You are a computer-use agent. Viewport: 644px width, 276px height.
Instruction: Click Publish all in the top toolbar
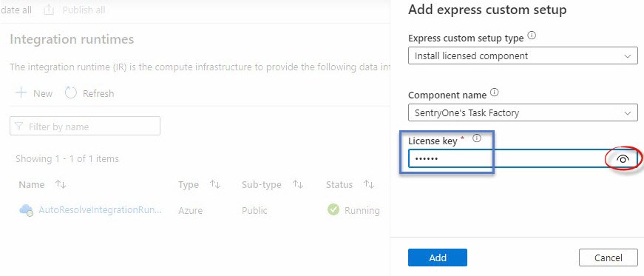[x=84, y=10]
